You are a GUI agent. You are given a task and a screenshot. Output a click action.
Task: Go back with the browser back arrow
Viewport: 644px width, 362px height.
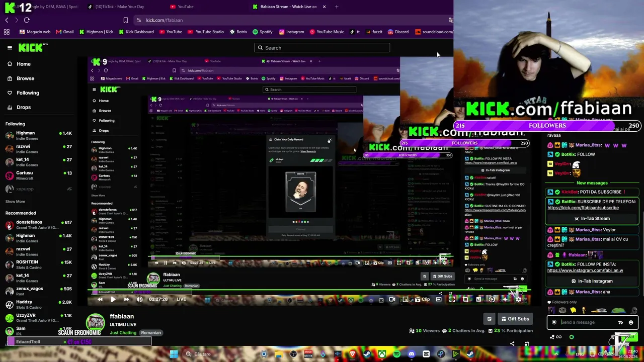pos(7,20)
